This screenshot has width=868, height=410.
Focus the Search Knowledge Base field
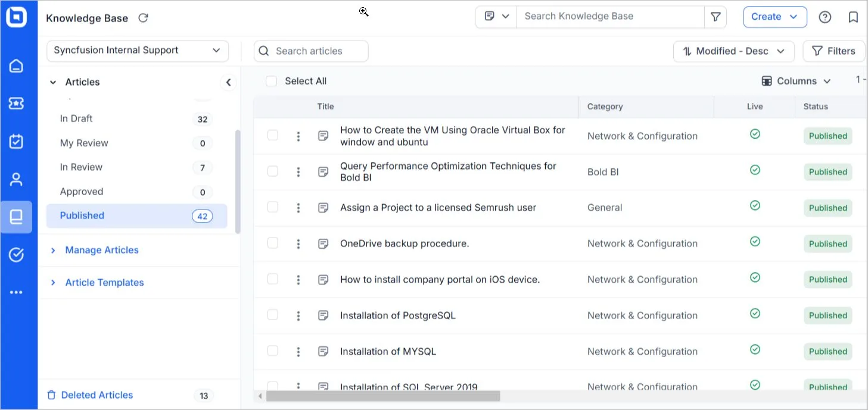pos(610,16)
